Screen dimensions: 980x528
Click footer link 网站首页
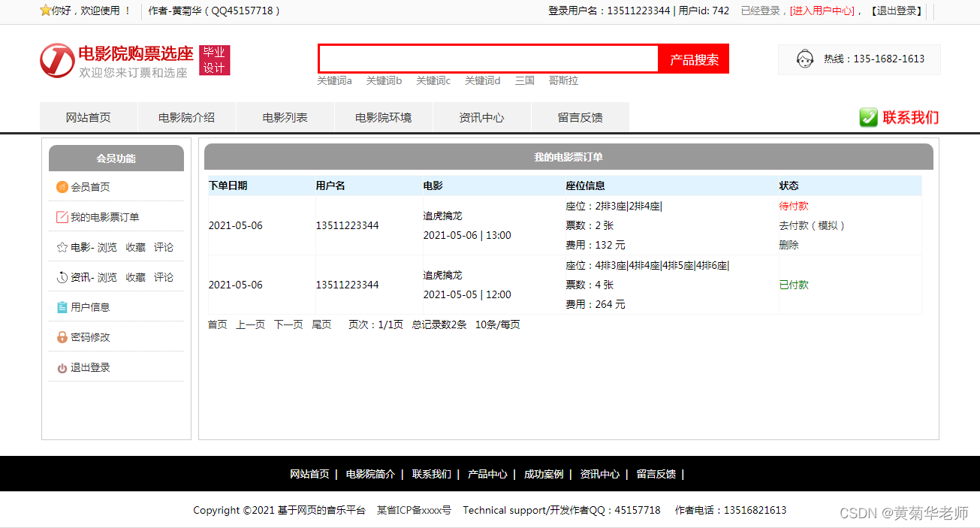coord(309,474)
